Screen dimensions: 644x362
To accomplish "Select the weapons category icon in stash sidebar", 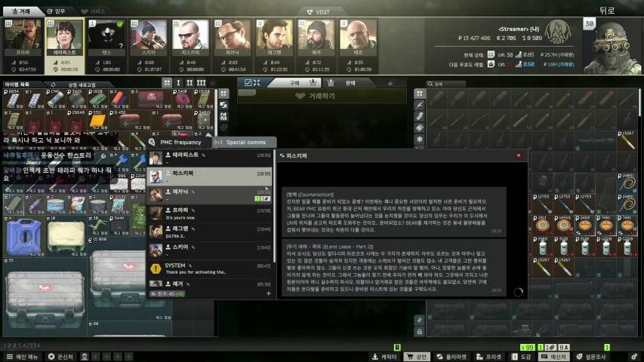I will (x=419, y=105).
